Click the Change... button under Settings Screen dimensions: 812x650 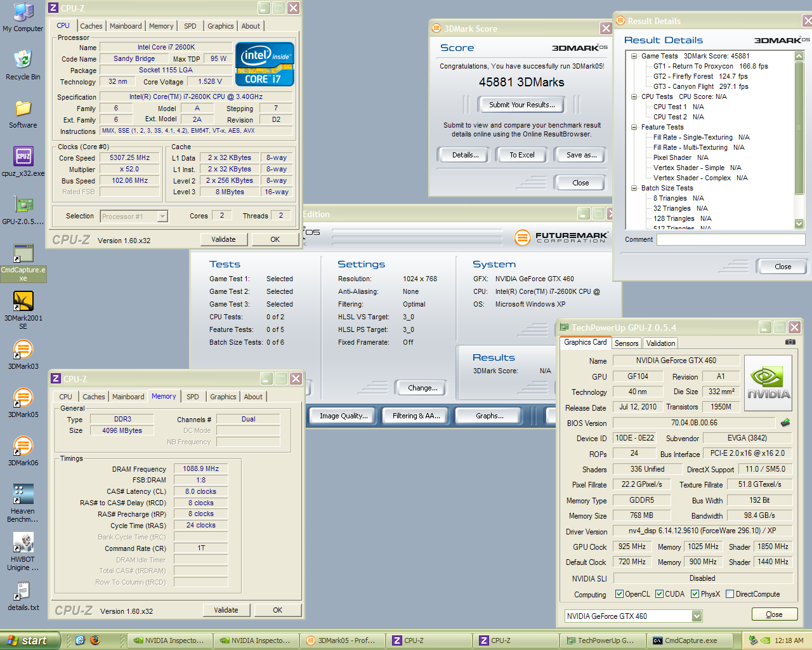421,388
